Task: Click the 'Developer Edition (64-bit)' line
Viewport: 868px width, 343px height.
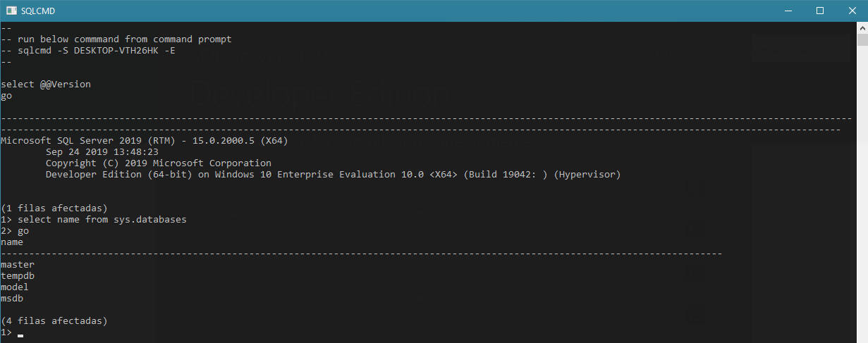Action: (334, 175)
